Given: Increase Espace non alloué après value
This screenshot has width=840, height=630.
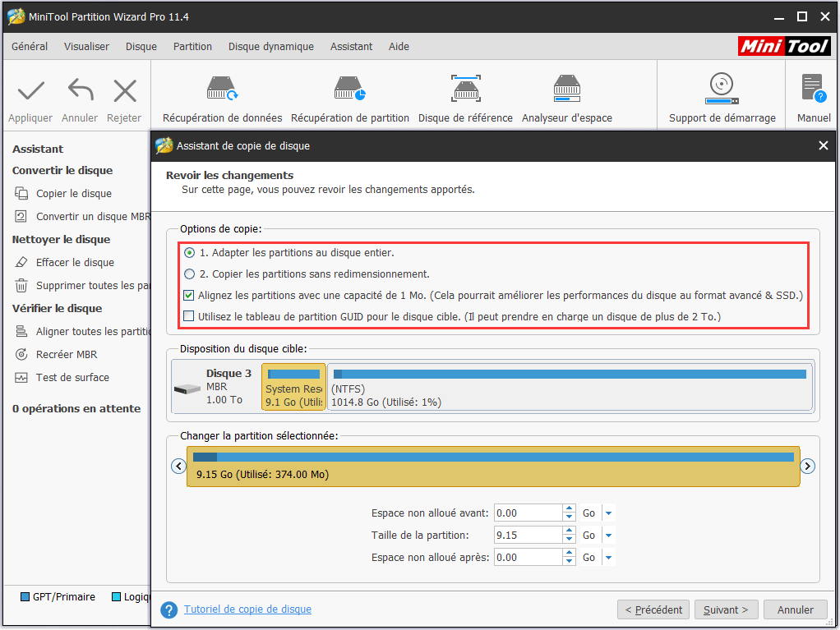Looking at the screenshot, I should tap(569, 553).
